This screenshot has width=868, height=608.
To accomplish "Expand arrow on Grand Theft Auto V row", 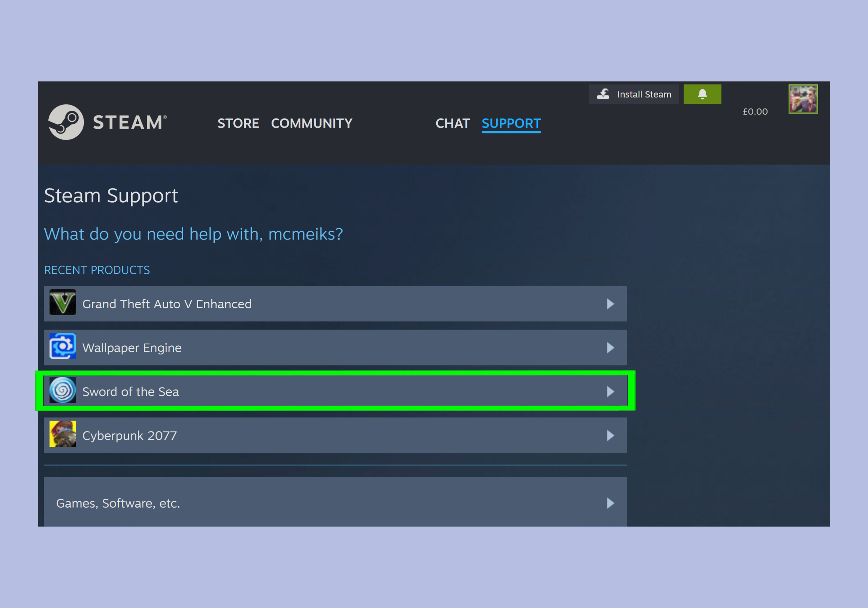I will click(610, 304).
